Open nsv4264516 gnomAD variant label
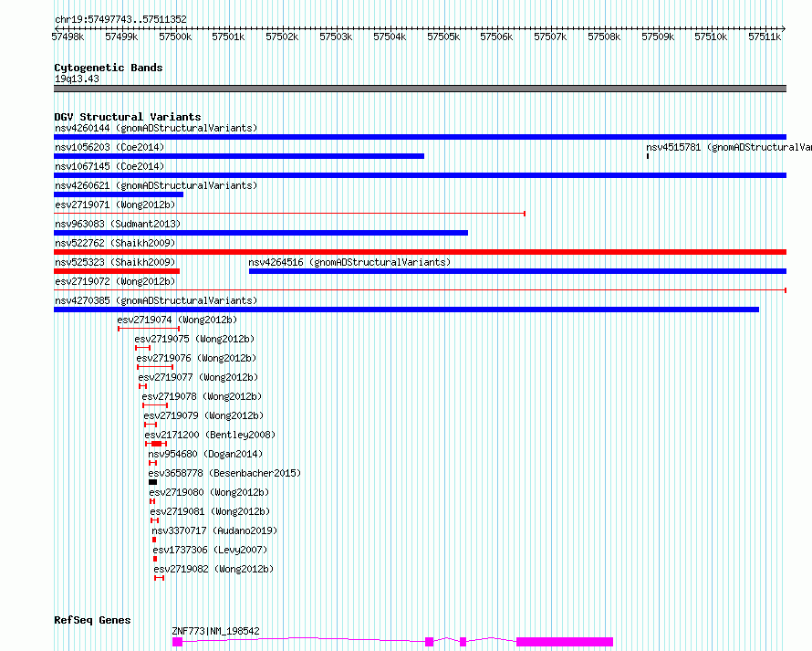812x651 pixels. click(349, 262)
